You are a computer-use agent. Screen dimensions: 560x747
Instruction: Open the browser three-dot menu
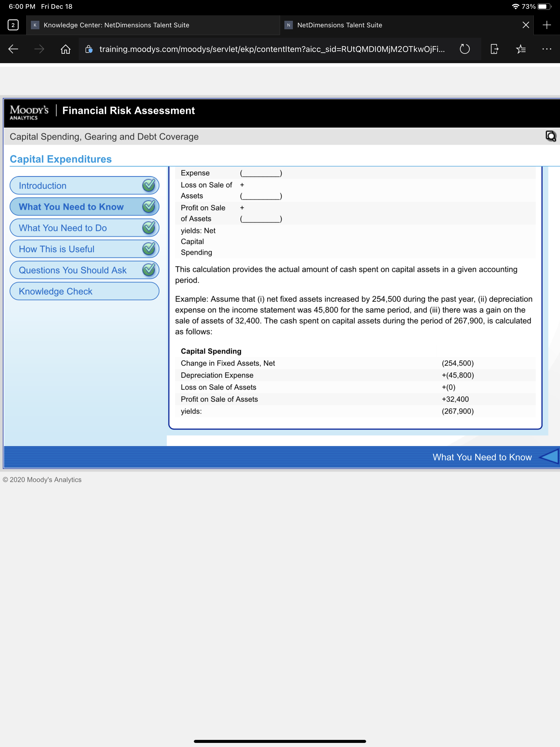coord(547,49)
